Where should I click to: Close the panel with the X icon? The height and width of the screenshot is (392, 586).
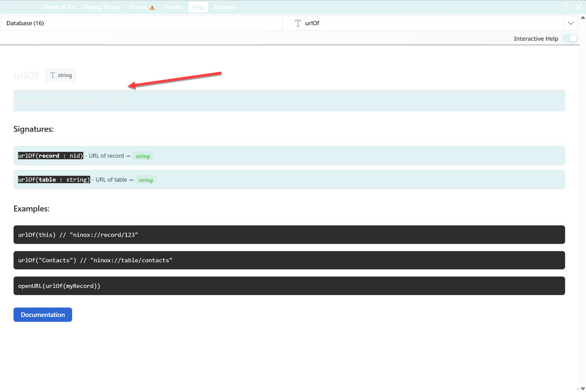579,7
